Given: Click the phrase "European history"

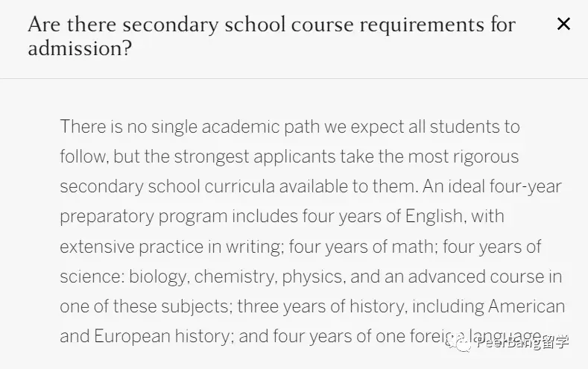Looking at the screenshot, I should coord(164,336).
